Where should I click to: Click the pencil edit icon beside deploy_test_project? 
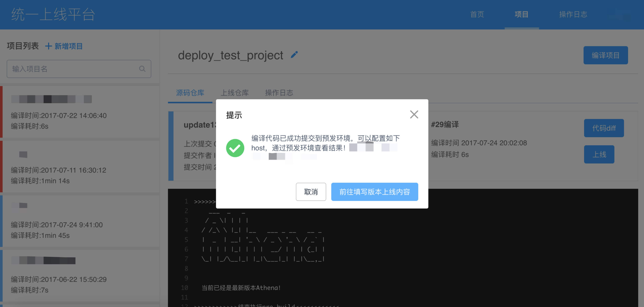(x=294, y=55)
